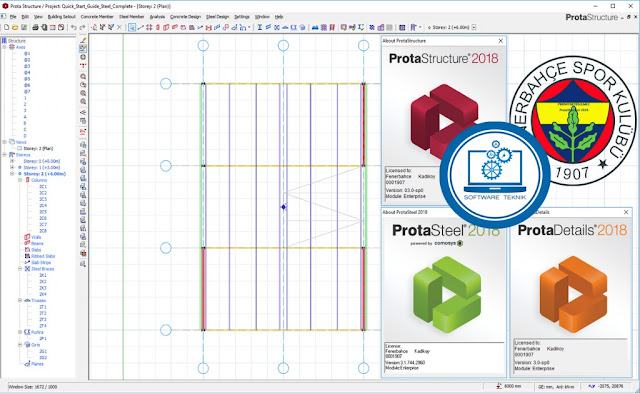The width and height of the screenshot is (640, 394).
Task: Collapse the Axes node in tree
Action: point(4,47)
